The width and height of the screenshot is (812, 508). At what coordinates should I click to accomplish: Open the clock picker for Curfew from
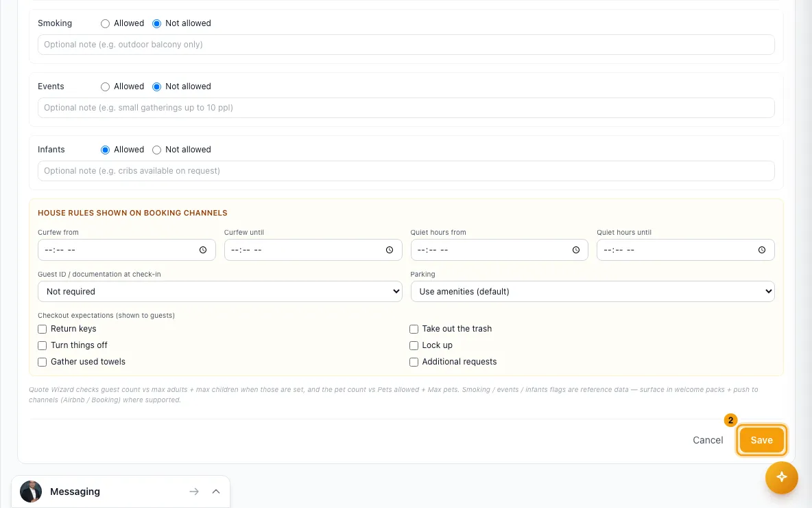203,250
